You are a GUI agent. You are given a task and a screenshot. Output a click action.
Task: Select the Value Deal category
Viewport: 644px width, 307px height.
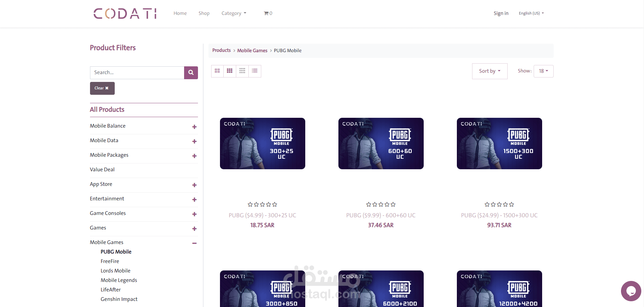coord(102,170)
